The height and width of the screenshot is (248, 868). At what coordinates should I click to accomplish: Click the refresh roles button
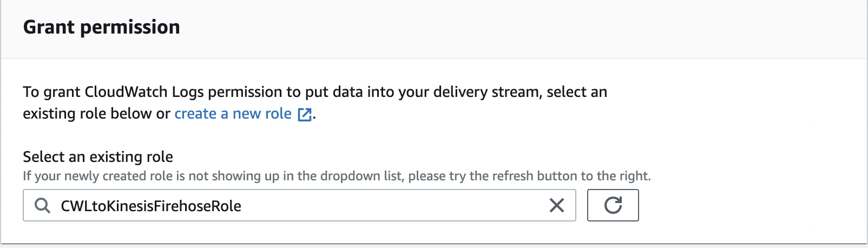point(613,205)
